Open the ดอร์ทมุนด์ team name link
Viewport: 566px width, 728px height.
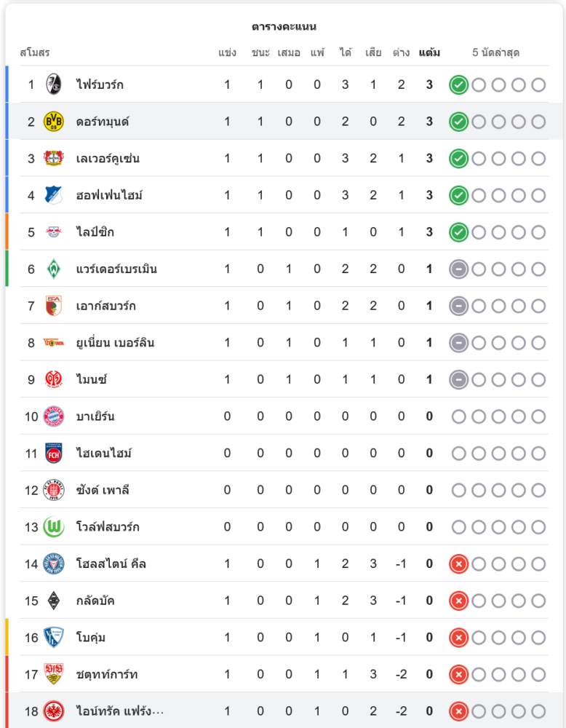tap(103, 122)
